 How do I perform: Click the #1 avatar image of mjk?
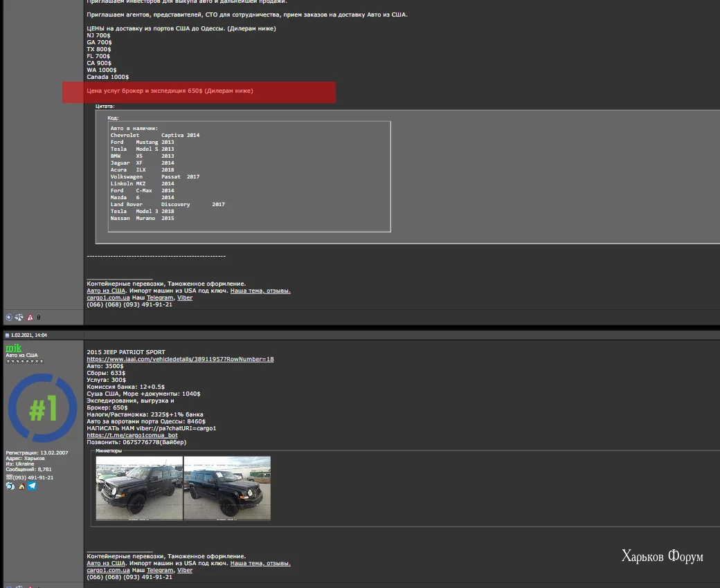pyautogui.click(x=43, y=407)
